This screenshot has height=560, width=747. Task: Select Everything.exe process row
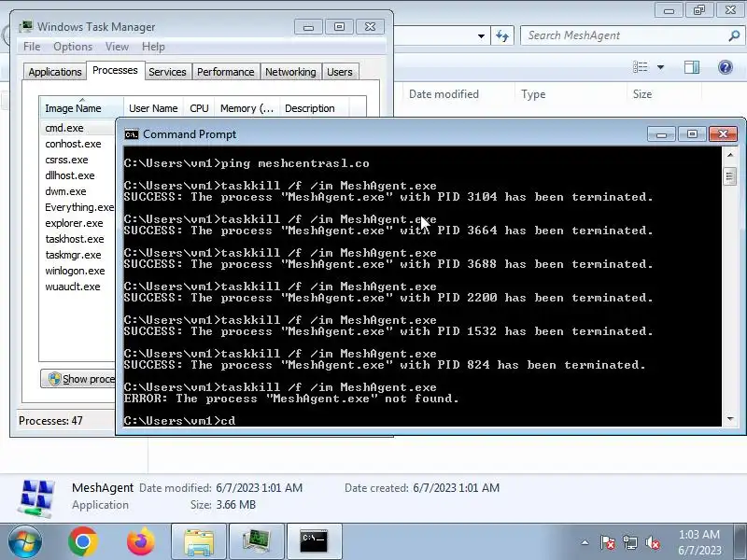pos(78,207)
